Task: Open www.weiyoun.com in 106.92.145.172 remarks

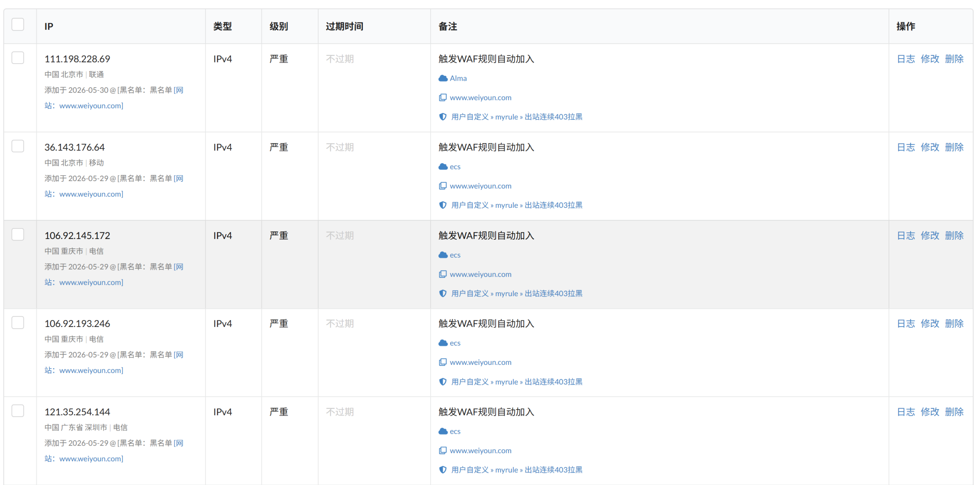Action: point(480,274)
